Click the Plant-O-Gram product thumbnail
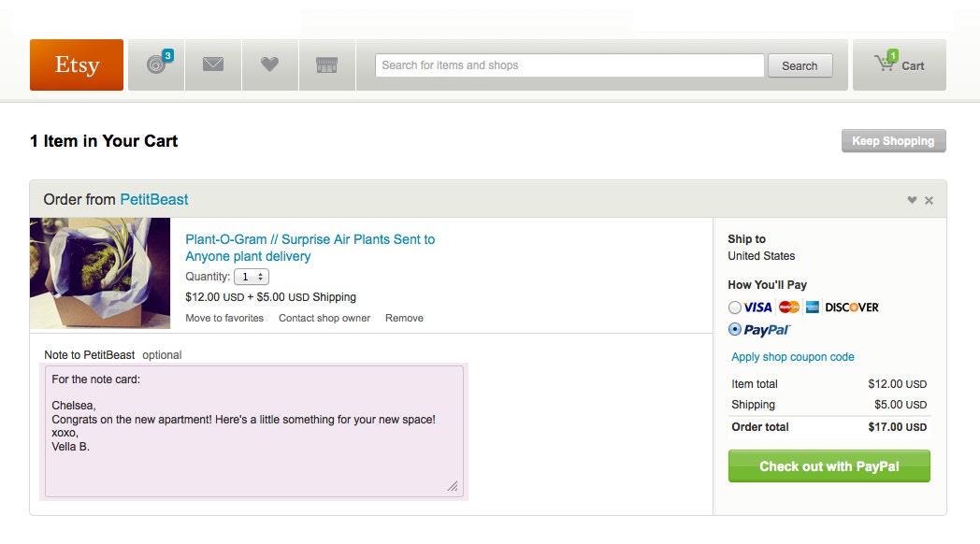 tap(100, 273)
